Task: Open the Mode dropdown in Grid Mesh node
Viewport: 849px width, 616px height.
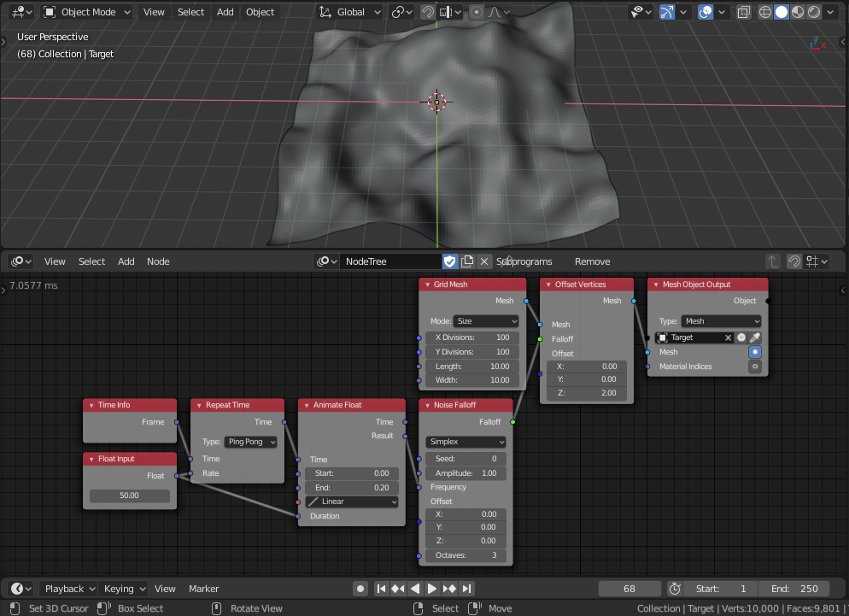Action: click(x=486, y=320)
